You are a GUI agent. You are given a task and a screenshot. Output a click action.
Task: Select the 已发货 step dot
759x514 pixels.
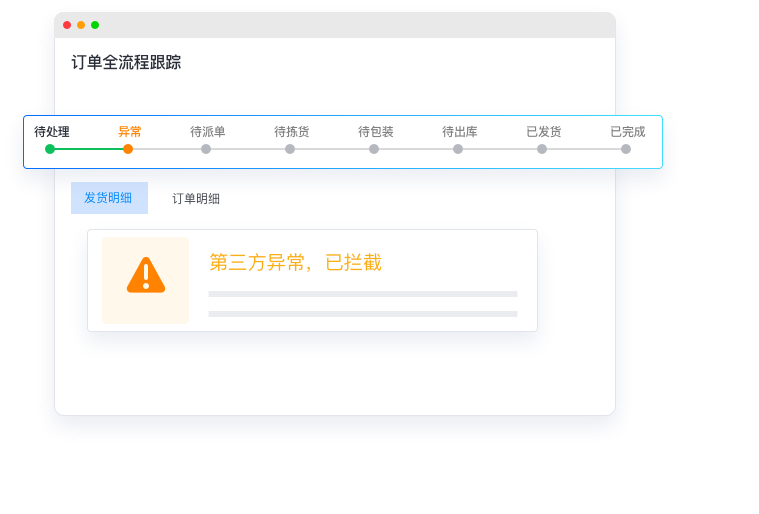(542, 149)
